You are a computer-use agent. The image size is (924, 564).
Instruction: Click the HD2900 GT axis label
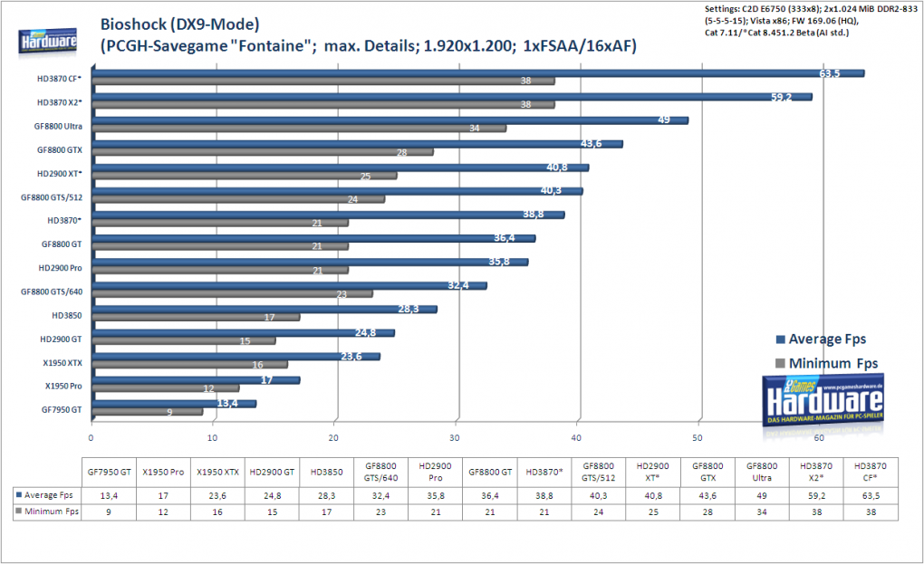[61, 339]
